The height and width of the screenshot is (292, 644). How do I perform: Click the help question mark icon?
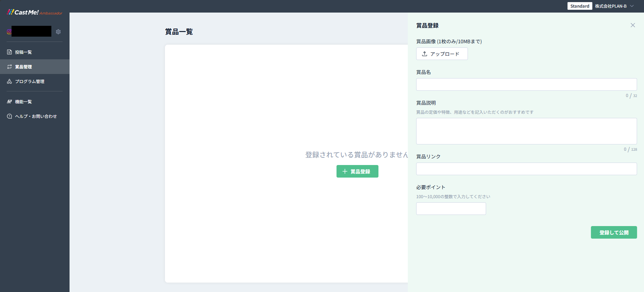9,116
